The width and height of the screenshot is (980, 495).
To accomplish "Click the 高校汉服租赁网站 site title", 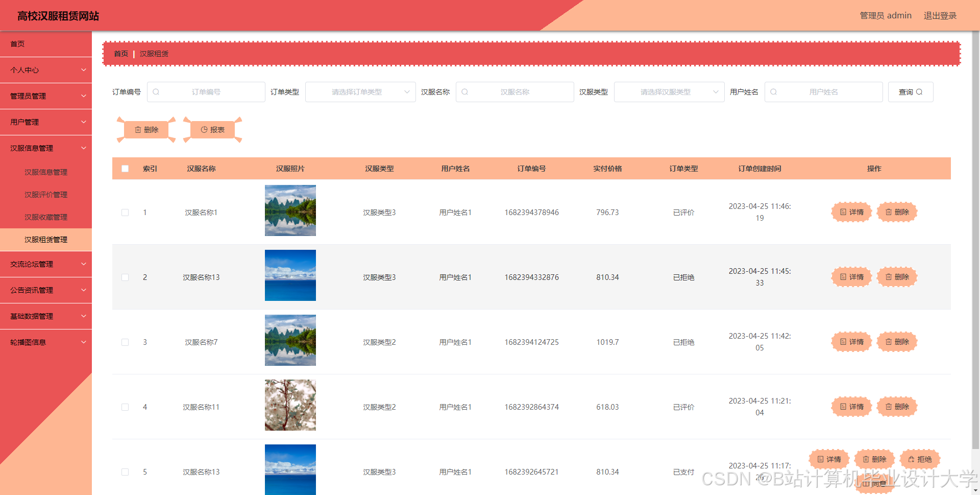I will 58,16.
